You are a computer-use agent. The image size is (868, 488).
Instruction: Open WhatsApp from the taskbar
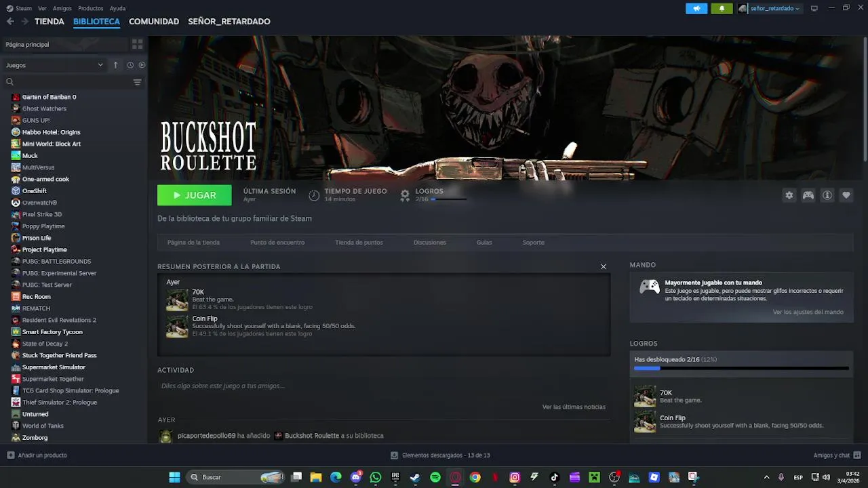click(x=376, y=477)
